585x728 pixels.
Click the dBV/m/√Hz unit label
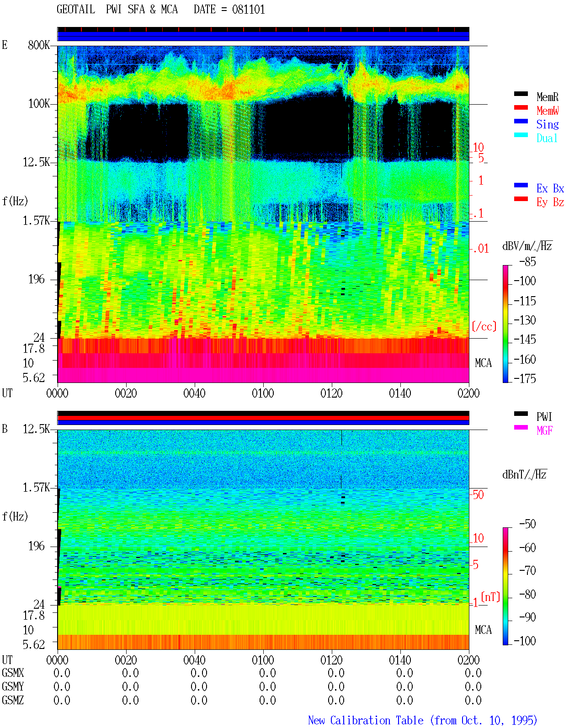[x=527, y=246]
